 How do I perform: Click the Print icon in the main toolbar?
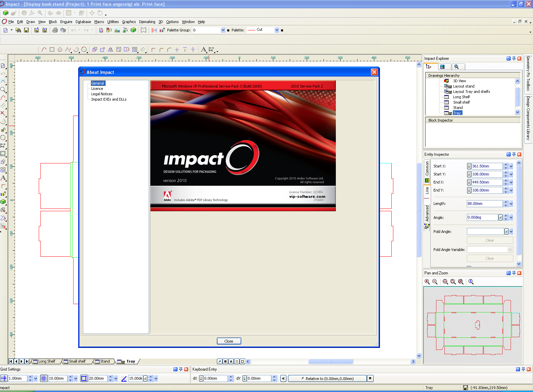point(55,30)
